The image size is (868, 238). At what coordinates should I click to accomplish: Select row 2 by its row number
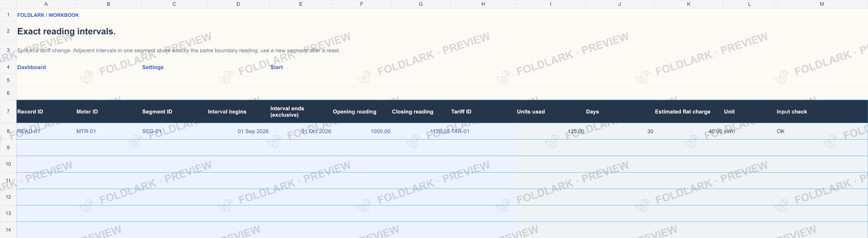pyautogui.click(x=8, y=31)
